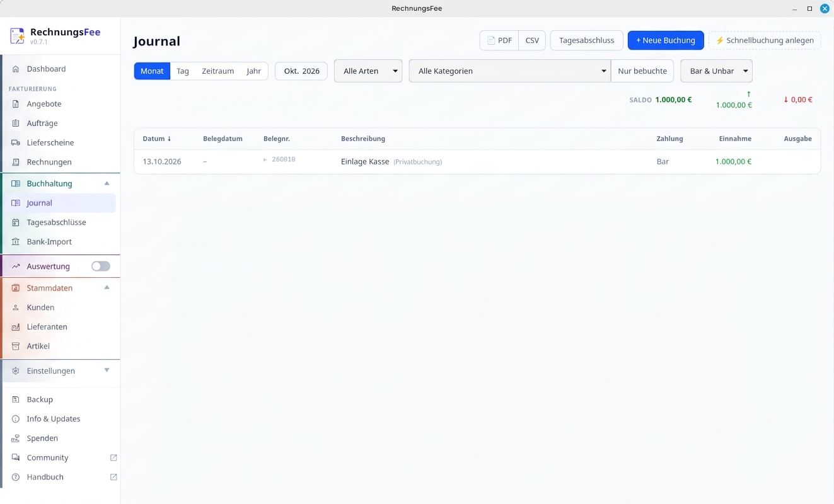
Task: Open Spenden donation icon
Action: (16, 438)
